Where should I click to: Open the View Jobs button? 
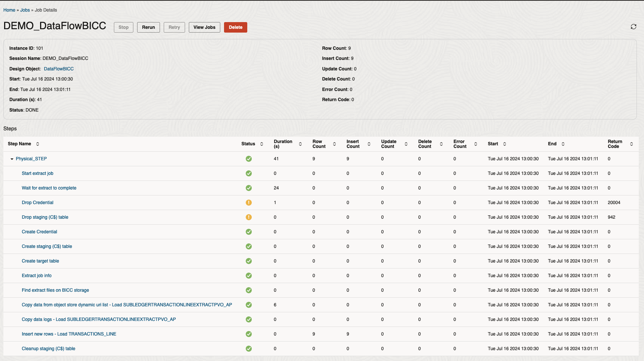(204, 27)
